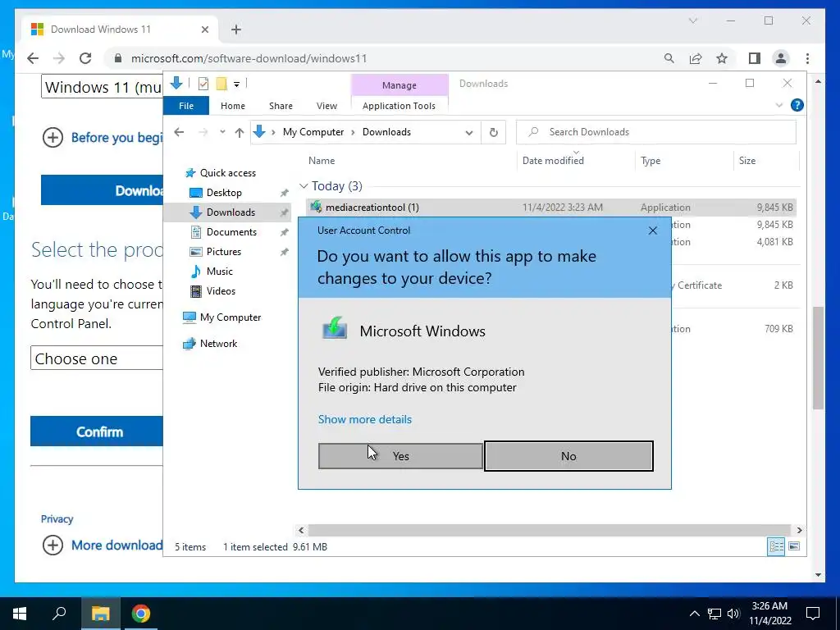Collapse the Today (3) group

pos(304,186)
